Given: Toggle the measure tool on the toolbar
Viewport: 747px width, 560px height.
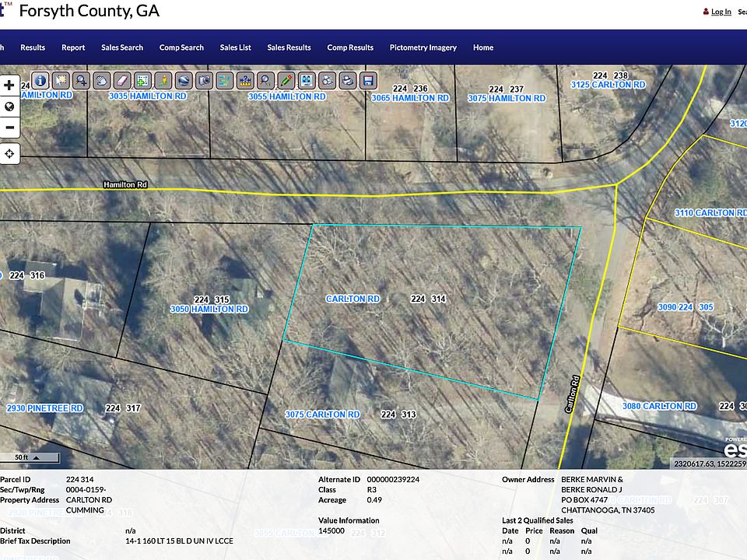Looking at the screenshot, I should tap(244, 80).
